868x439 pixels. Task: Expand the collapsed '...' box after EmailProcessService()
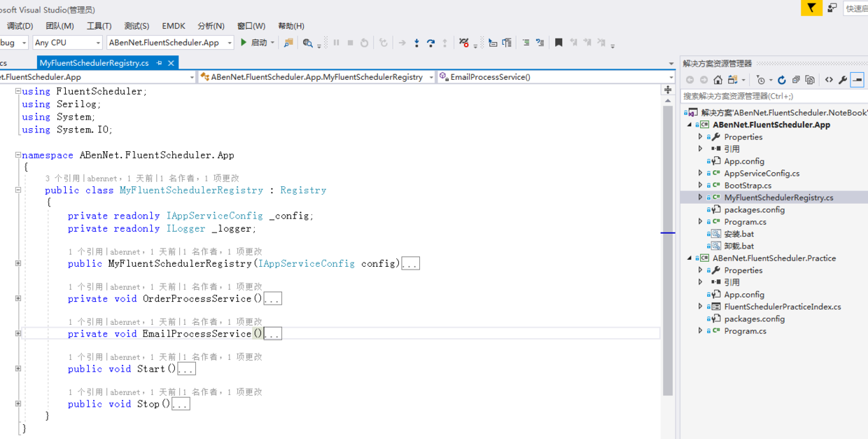(x=273, y=334)
